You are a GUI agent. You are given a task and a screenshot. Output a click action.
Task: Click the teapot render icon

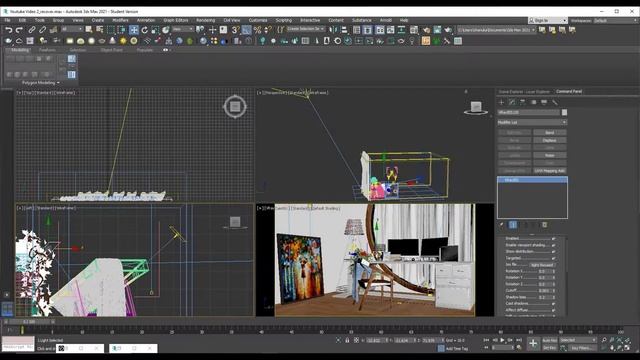pos(448,30)
